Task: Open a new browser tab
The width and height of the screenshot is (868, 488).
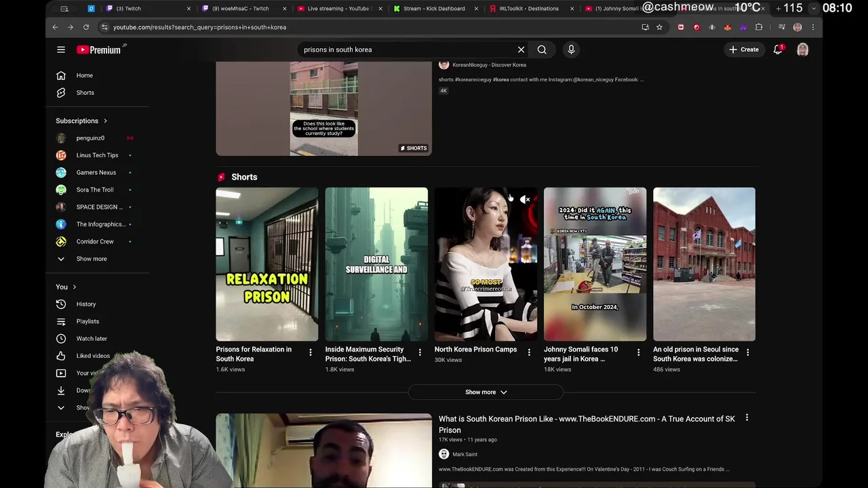Action: (778, 9)
